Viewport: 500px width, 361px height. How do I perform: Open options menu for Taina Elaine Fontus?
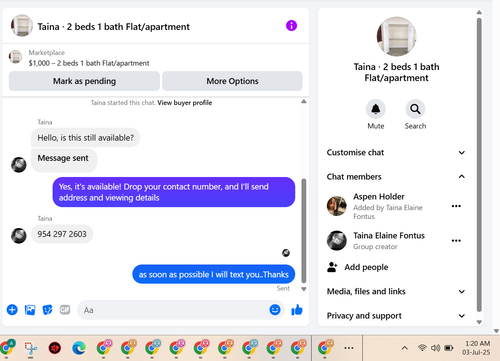click(456, 241)
